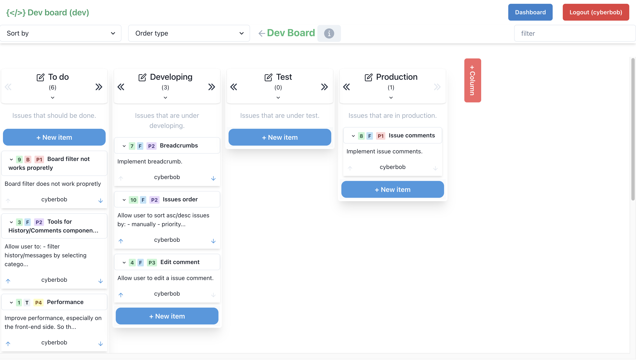Viewport: 636px width, 364px height.
Task: Click back arrow beside Dev Board title
Action: point(262,33)
